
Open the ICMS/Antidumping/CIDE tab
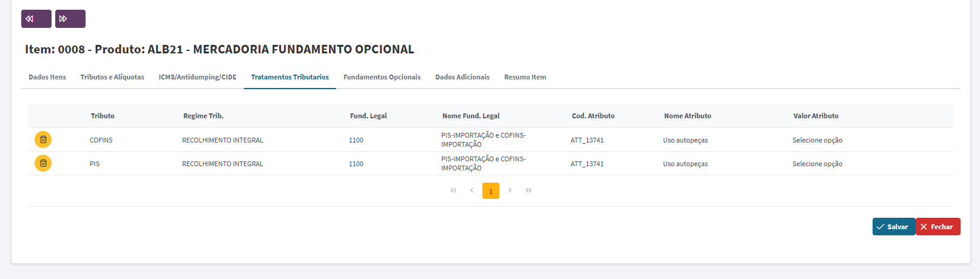198,77
